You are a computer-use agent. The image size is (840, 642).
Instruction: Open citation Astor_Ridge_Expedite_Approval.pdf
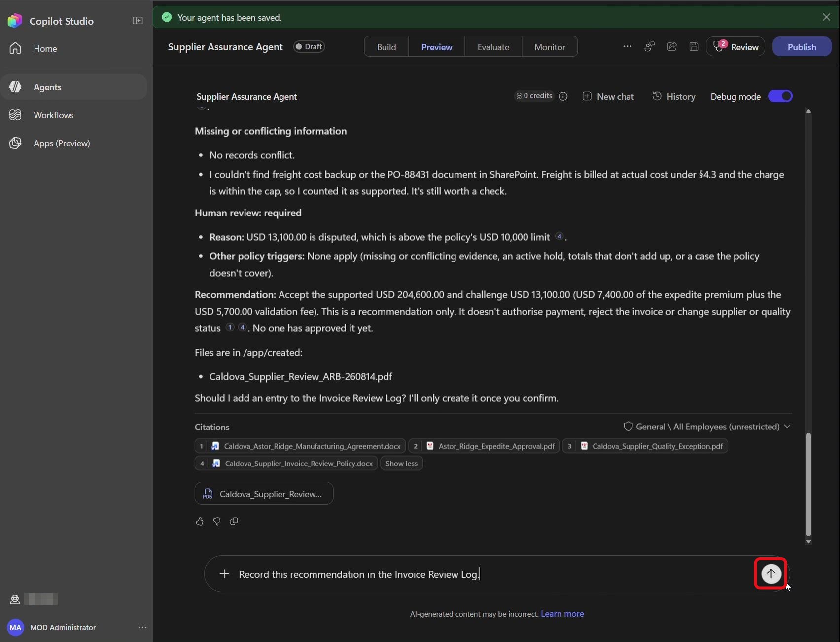tap(484, 446)
